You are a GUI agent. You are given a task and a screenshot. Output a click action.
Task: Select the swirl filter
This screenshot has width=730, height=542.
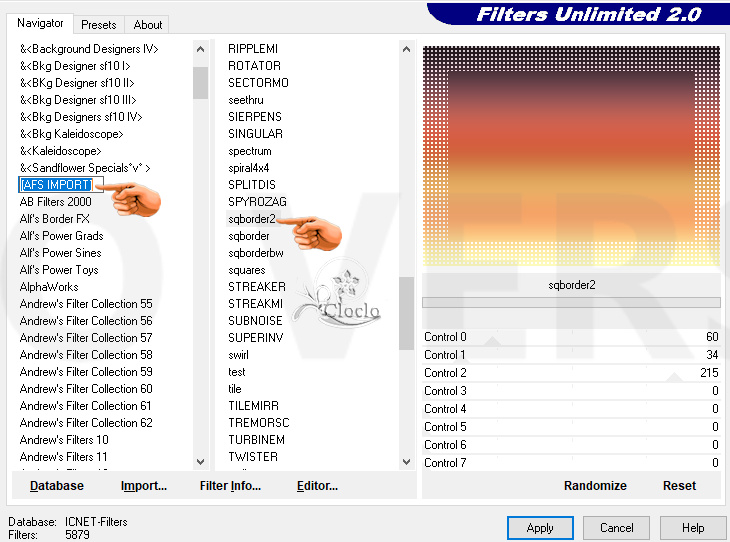[x=238, y=355]
